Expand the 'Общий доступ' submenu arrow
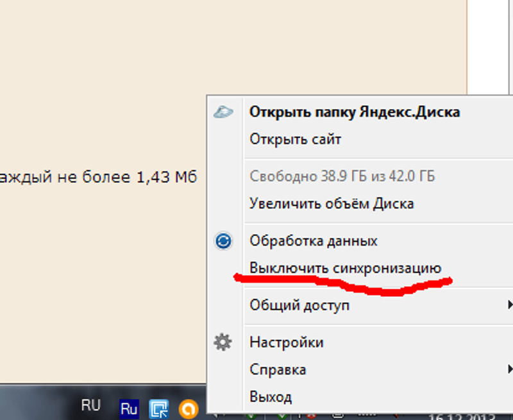 [x=510, y=305]
